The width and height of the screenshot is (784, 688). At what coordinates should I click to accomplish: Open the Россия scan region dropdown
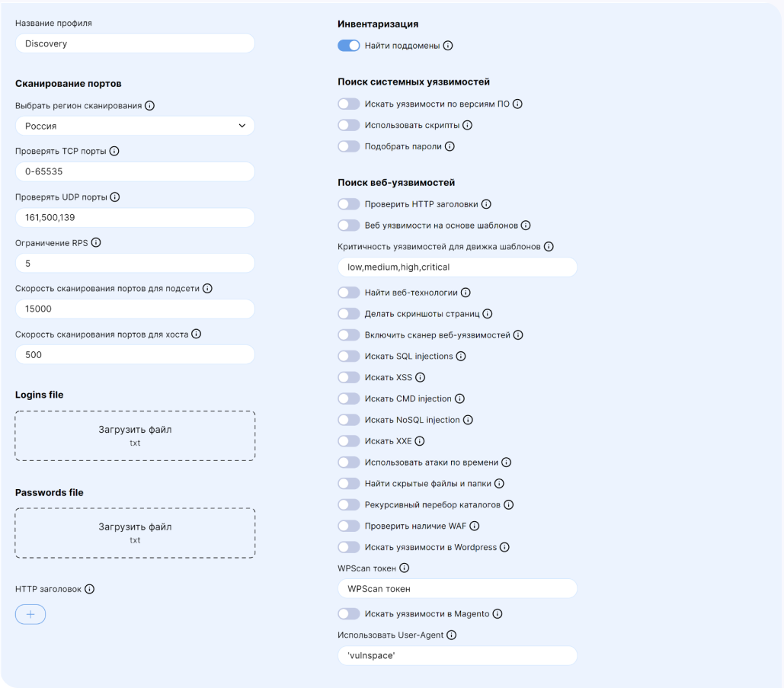click(135, 126)
